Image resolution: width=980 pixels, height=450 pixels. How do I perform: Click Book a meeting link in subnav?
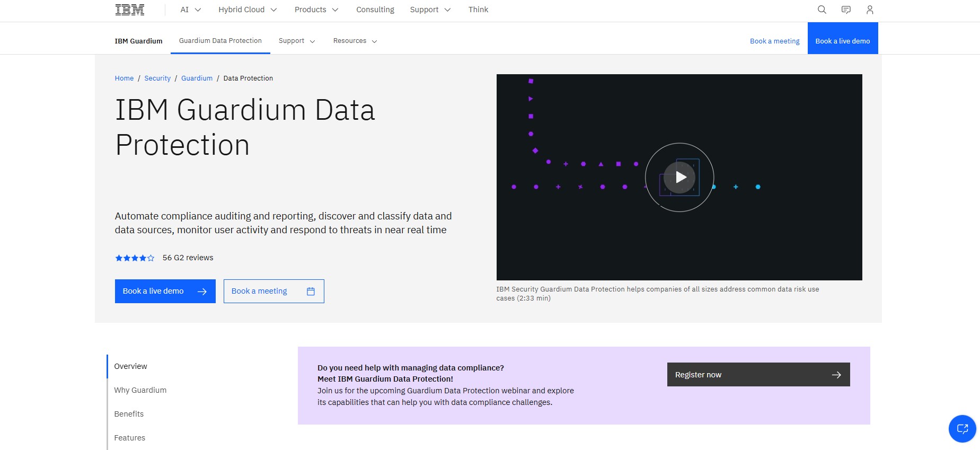(x=774, y=41)
